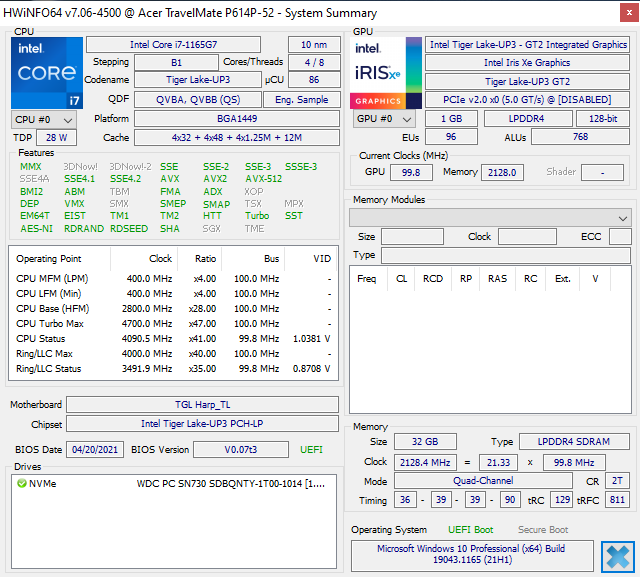
Task: Click the AVX-512 feature label
Action: (263, 179)
